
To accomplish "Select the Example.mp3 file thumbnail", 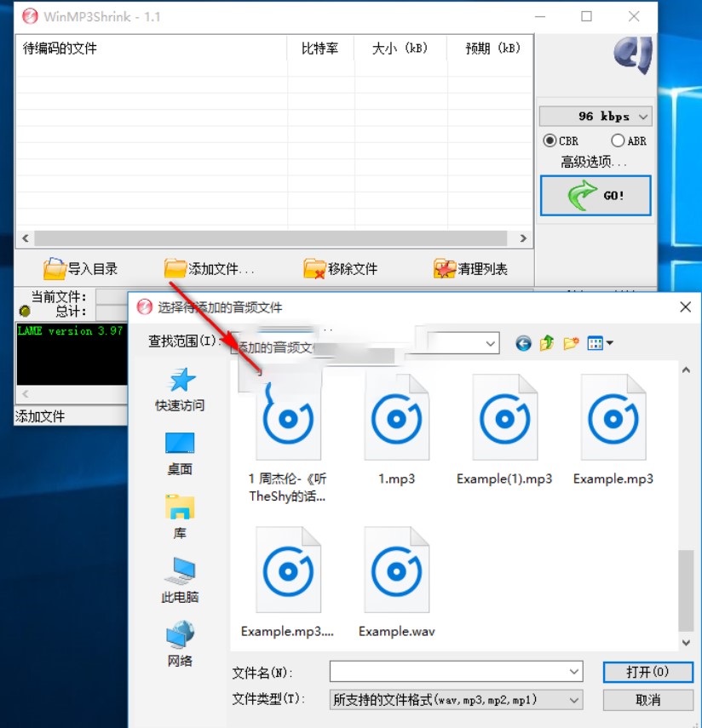I will pyautogui.click(x=613, y=417).
